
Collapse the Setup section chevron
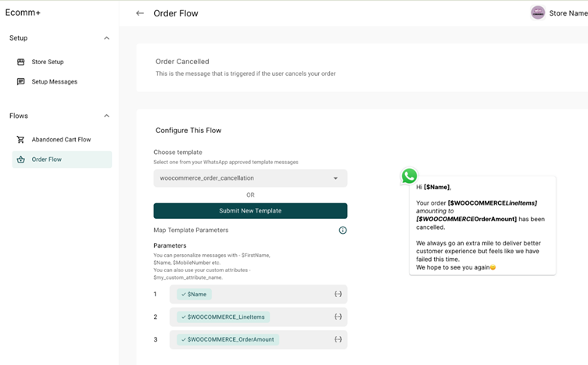[x=106, y=38]
